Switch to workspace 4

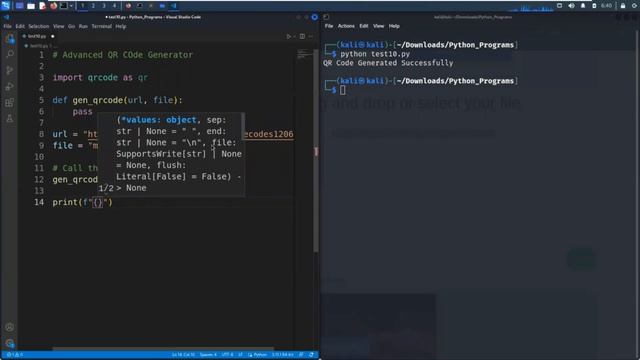pos(114,6)
